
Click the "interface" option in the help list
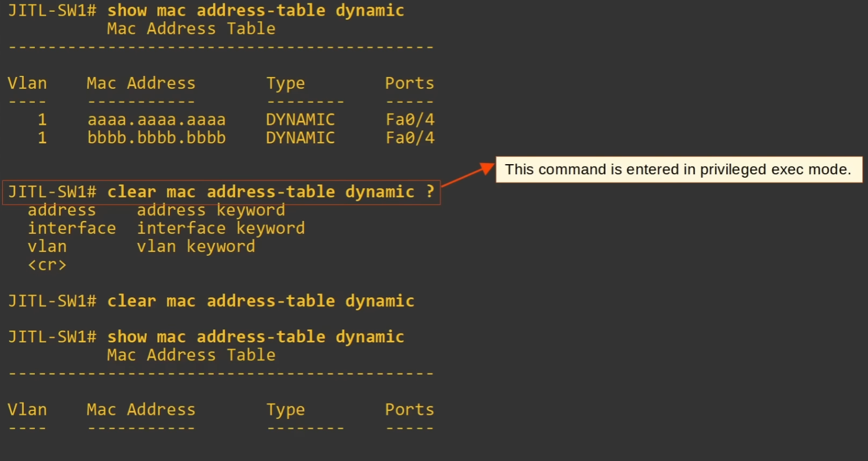click(72, 228)
